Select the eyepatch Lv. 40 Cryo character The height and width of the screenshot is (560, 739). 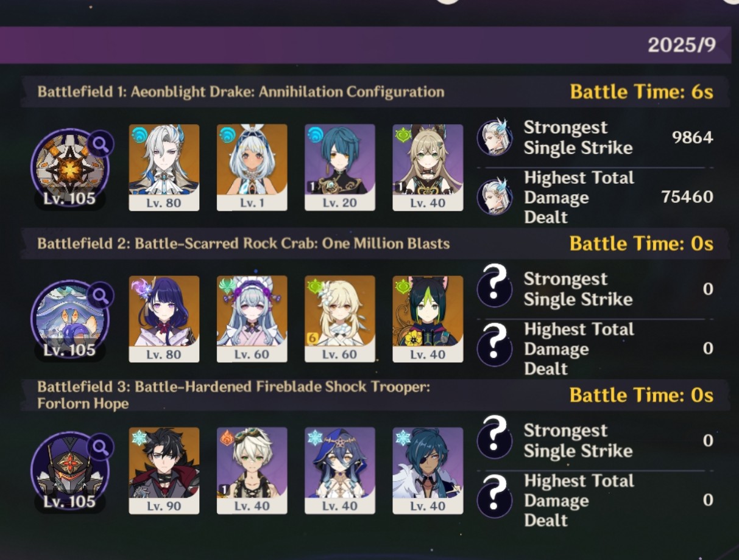(x=428, y=471)
